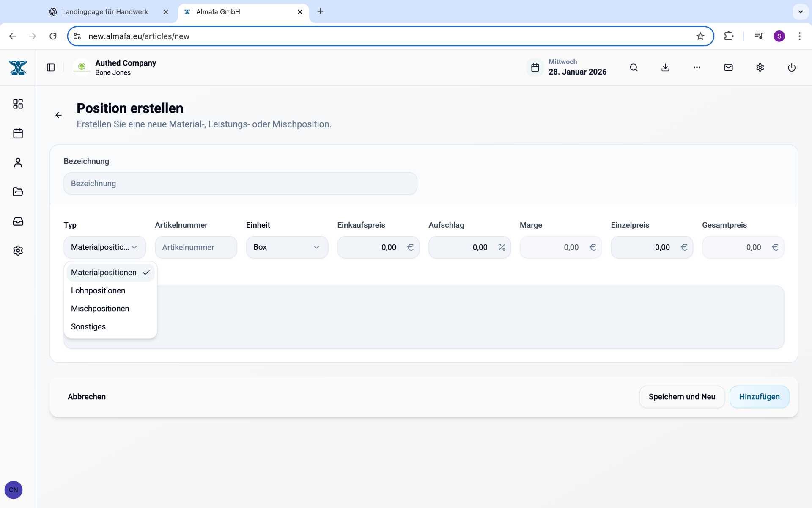Bookmark this page with the star
This screenshot has height=508, width=812.
700,36
